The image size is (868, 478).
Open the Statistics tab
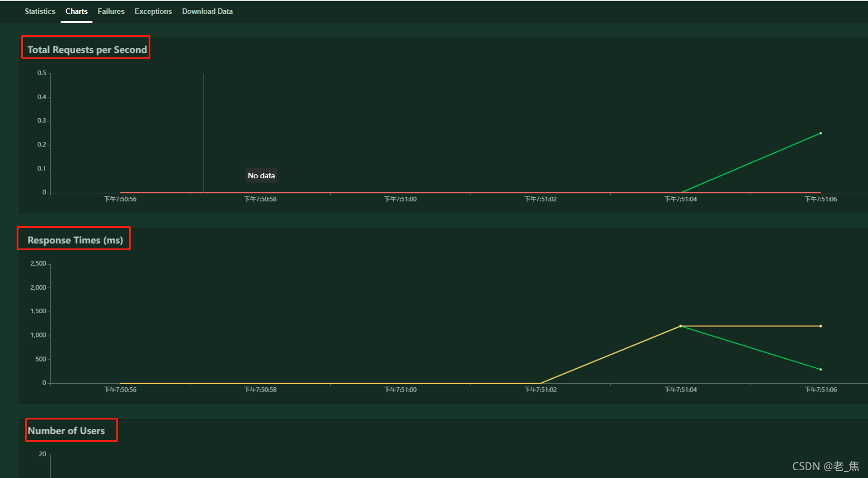40,11
